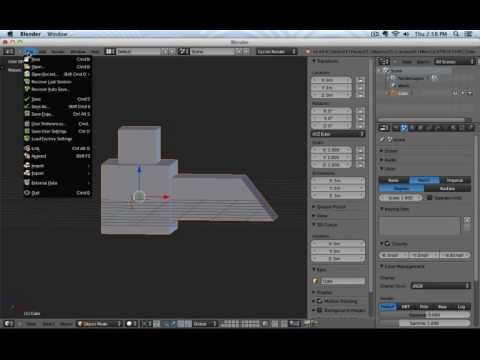Viewport: 480px width, 360px height.
Task: Toggle Cube renderability camera icon in outliner
Action: [x=470, y=93]
